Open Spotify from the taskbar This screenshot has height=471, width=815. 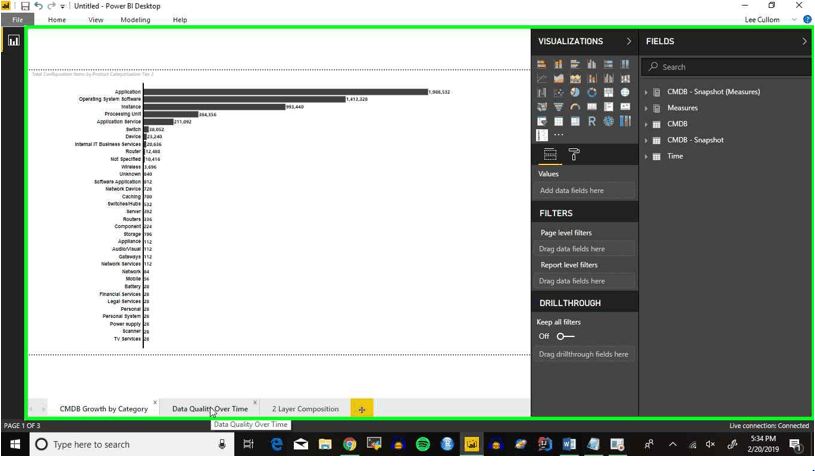tap(423, 444)
